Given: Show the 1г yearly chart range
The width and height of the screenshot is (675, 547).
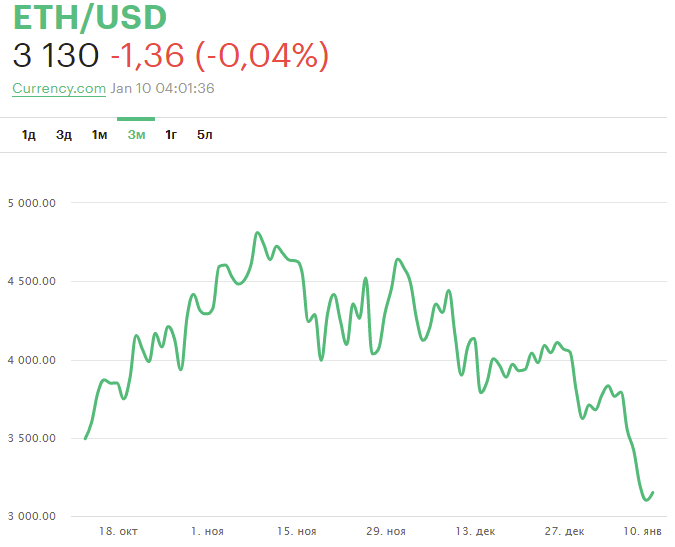Looking at the screenshot, I should click(171, 135).
